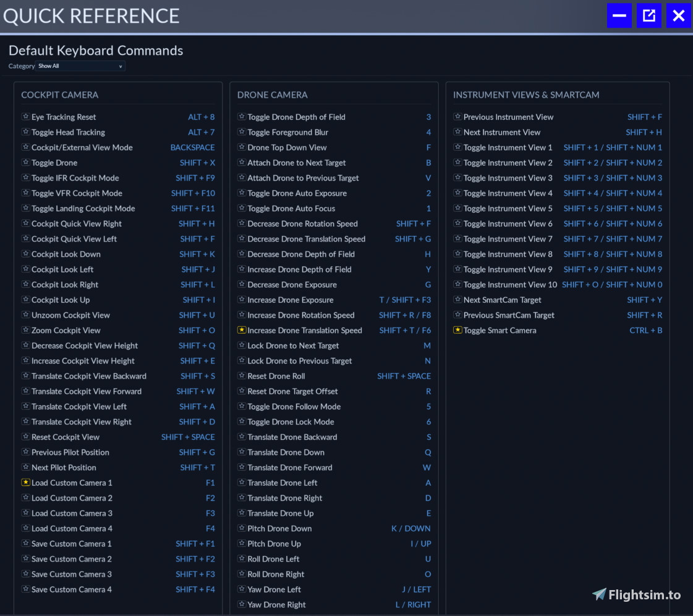Click the Translate Cockpit View Forward label
This screenshot has width=693, height=616.
pyautogui.click(x=87, y=392)
